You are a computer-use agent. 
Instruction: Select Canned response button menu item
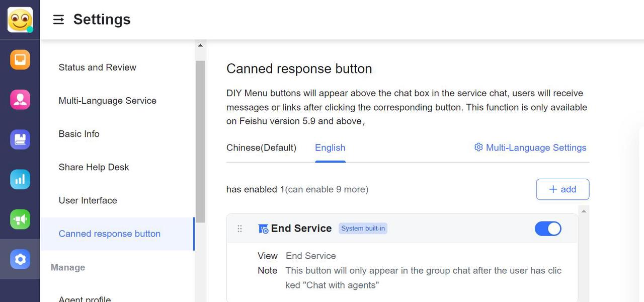(117, 234)
